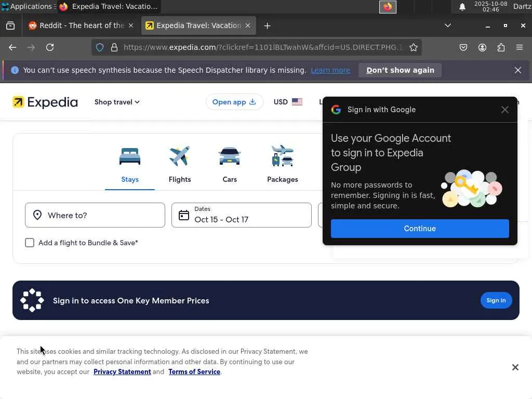Check Add a flight to Bundle & Save

(x=30, y=243)
